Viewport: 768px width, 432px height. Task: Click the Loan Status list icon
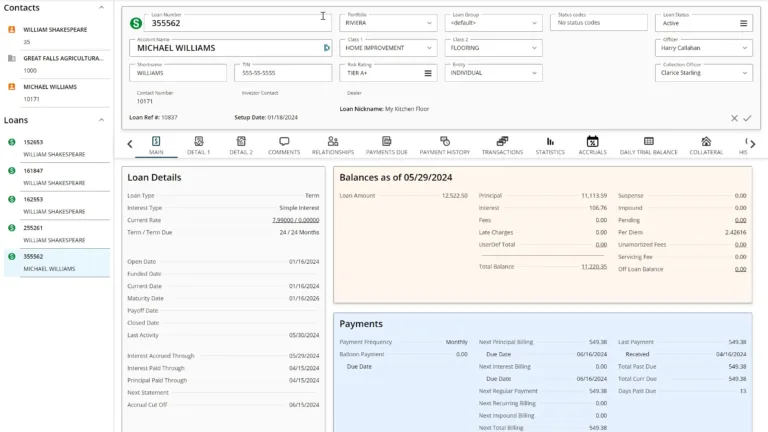click(743, 23)
